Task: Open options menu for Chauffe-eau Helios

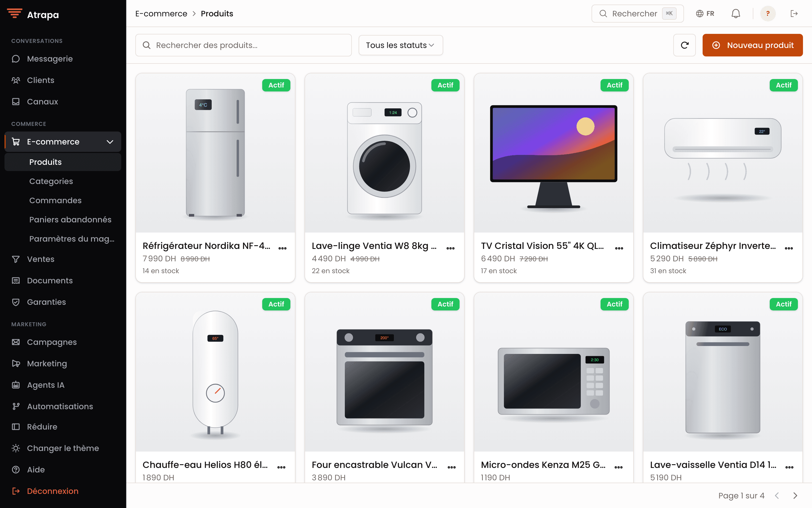Action: (x=281, y=467)
